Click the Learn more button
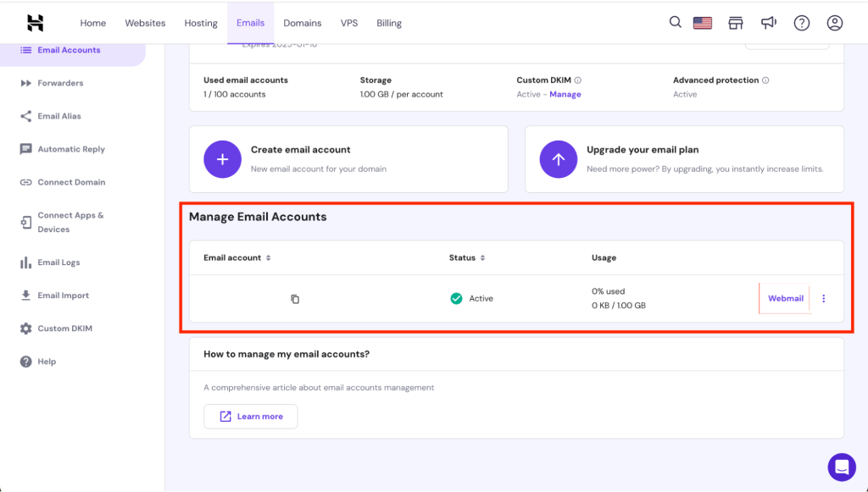The image size is (868, 492). coord(250,417)
